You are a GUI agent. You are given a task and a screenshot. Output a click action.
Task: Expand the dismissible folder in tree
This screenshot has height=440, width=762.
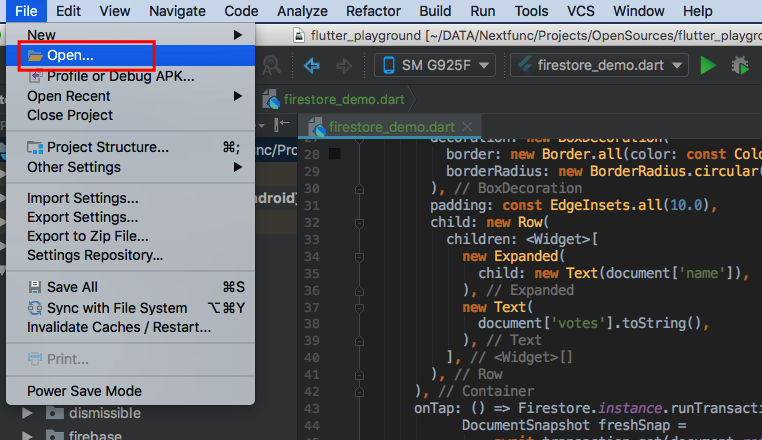28,413
